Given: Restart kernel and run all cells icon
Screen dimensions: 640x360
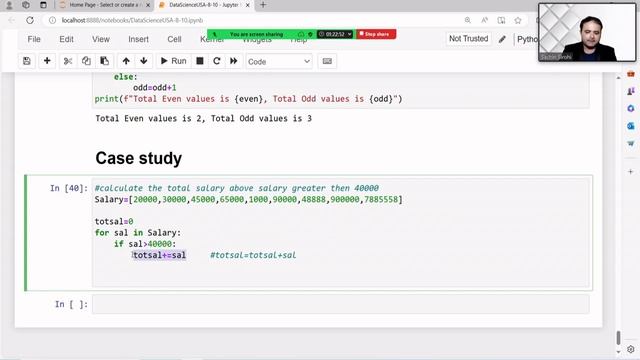Looking at the screenshot, I should pyautogui.click(x=233, y=61).
